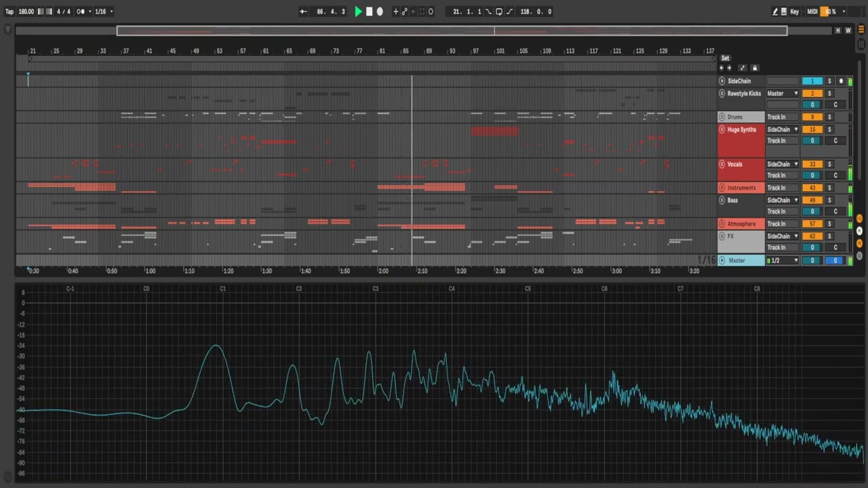Click the H optimize height button
Viewport: 868px width, 488px height.
tap(838, 30)
